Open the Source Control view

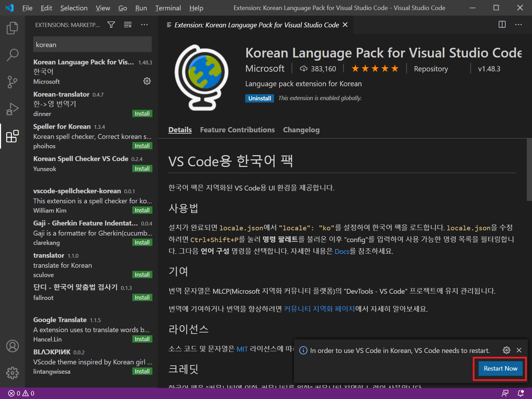tap(12, 82)
